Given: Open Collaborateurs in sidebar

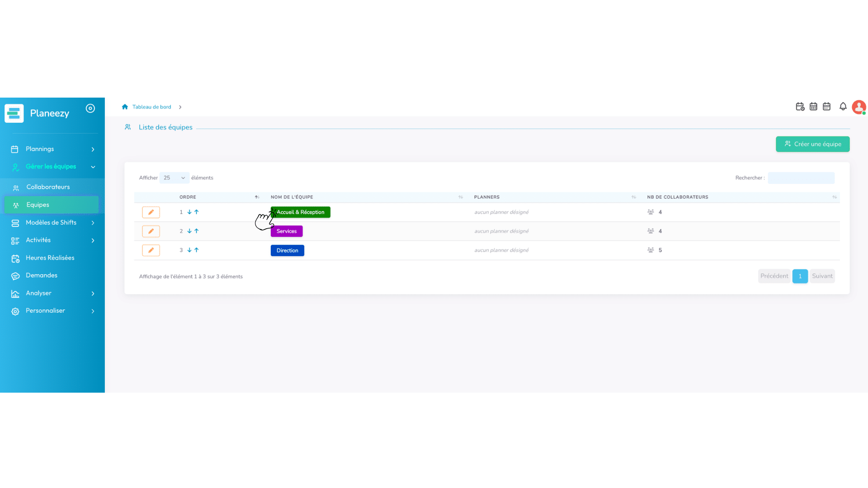Looking at the screenshot, I should click(x=52, y=187).
